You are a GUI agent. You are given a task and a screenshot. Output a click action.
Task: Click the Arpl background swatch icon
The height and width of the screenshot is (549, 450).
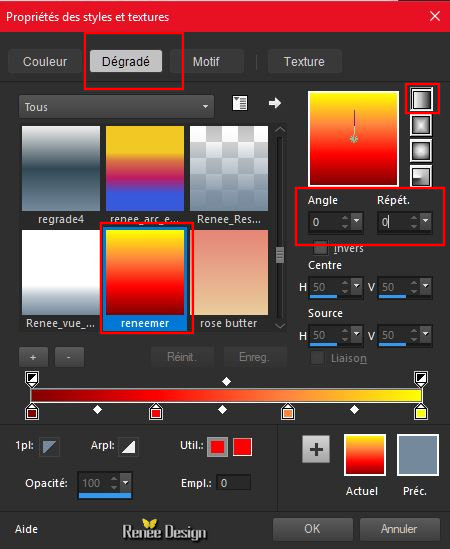click(x=129, y=447)
